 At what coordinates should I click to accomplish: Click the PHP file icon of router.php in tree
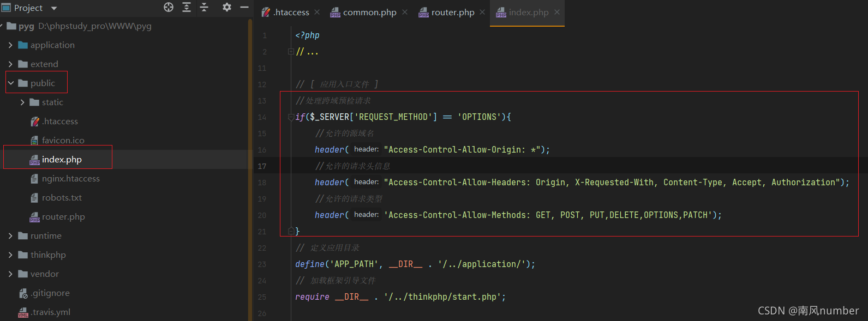coord(34,217)
